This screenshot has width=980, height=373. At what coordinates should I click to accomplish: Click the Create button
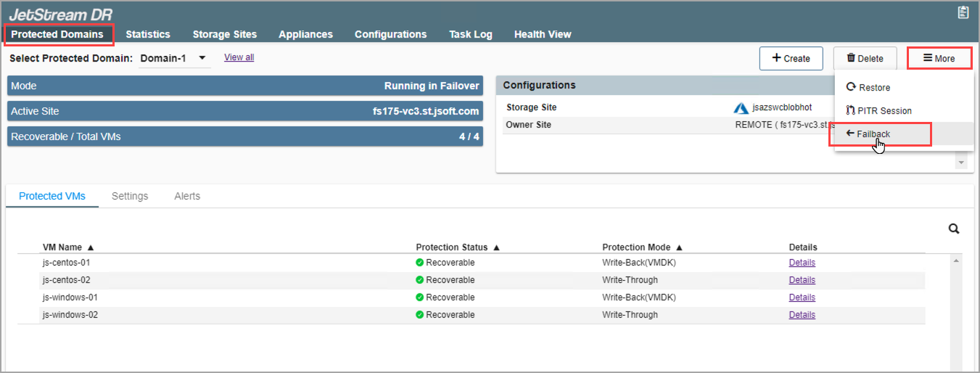coord(791,58)
